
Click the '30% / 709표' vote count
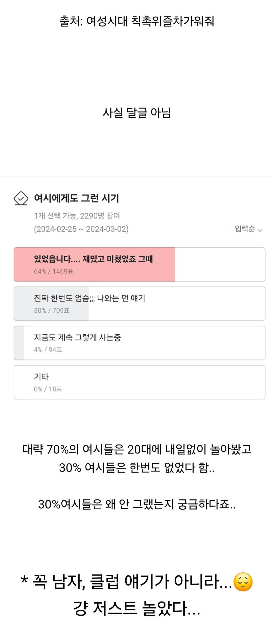coord(52,310)
